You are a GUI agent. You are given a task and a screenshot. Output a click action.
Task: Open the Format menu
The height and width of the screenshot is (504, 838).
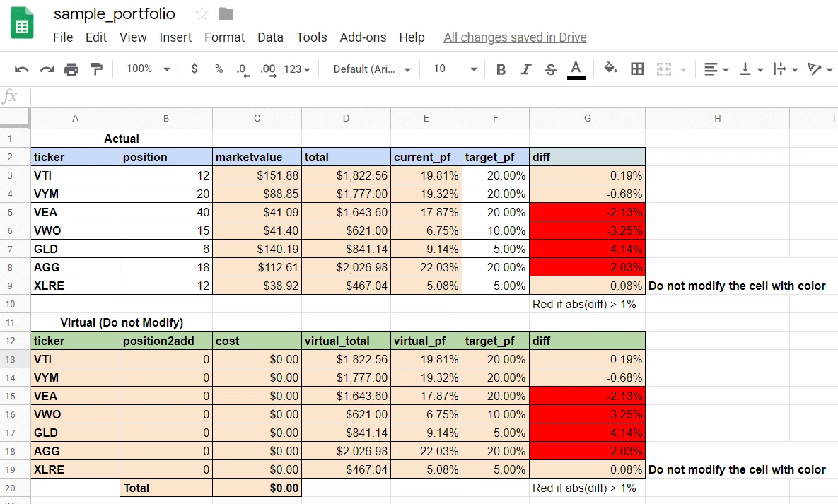pos(224,37)
